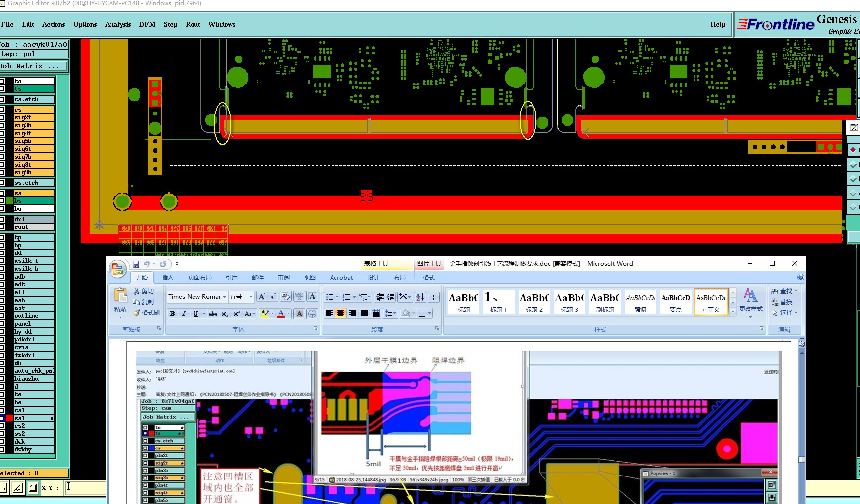This screenshot has height=504, width=860.
Task: Click Sort (A-Z) icon in Word
Action: (x=420, y=297)
